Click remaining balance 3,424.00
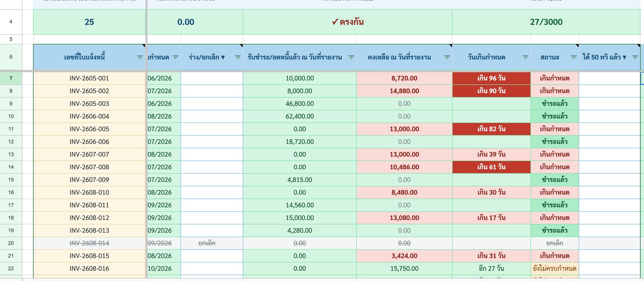The height and width of the screenshot is (281, 644). click(x=405, y=256)
